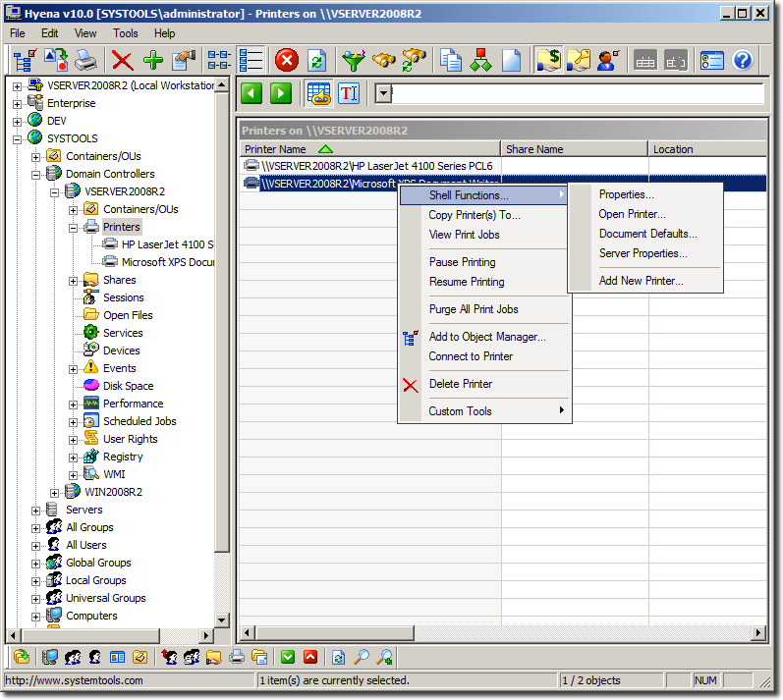Open the Tools menu
Image resolution: width=783 pixels, height=700 pixels.
click(x=126, y=33)
